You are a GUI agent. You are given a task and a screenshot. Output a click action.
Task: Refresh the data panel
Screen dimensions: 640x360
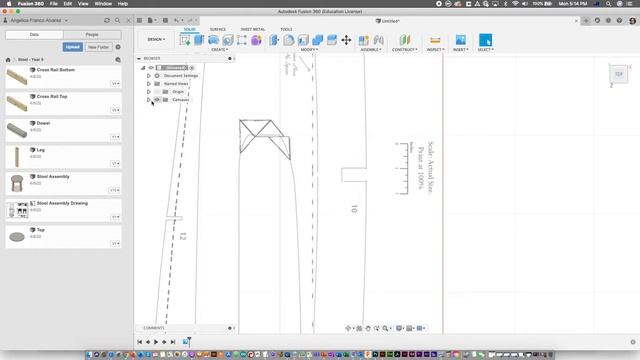point(107,20)
